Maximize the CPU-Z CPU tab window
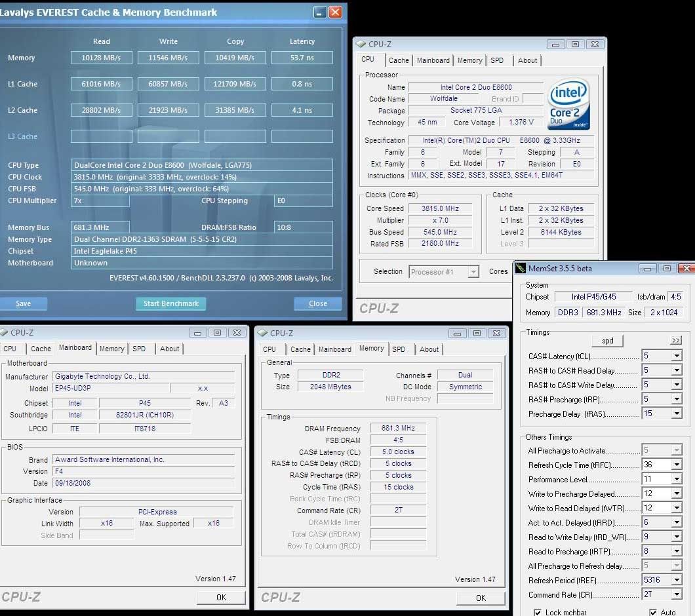This screenshot has height=616, width=695. click(x=575, y=45)
